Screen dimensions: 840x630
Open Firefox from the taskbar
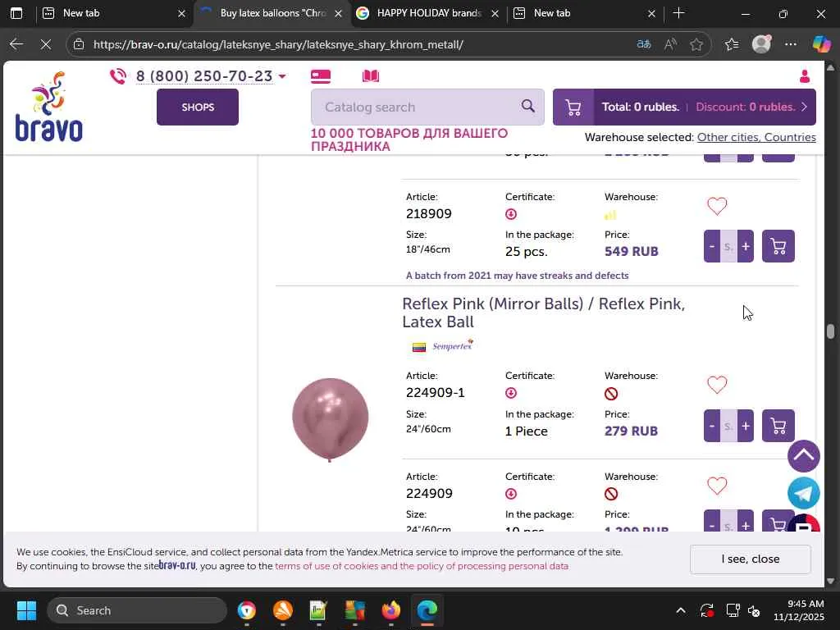[391, 610]
